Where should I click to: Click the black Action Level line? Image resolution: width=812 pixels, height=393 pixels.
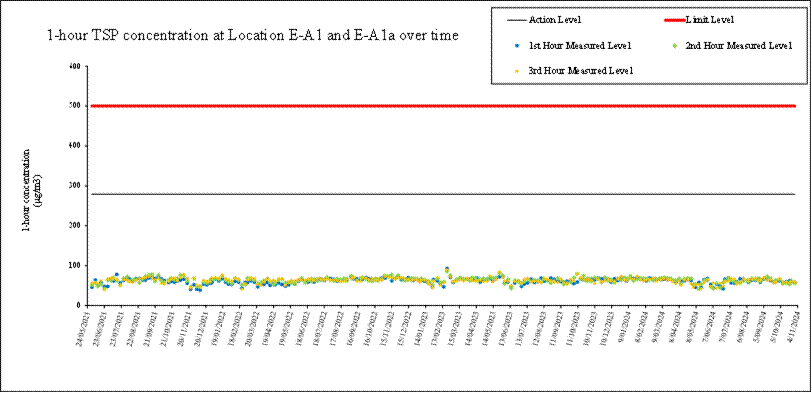coord(443,194)
